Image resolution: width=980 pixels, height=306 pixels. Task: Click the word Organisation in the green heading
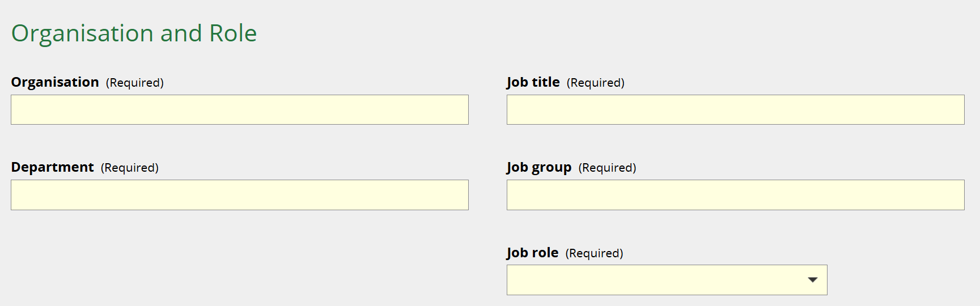pos(82,33)
